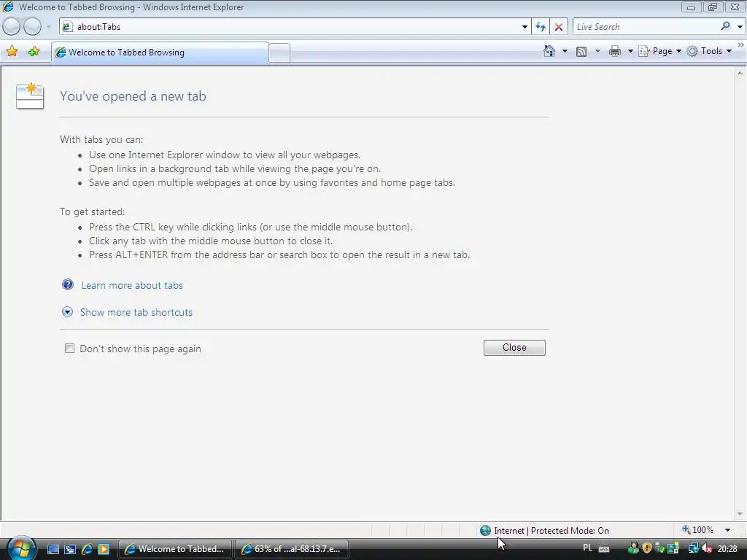This screenshot has width=747, height=560.
Task: Open the search provider options dropdown
Action: click(740, 27)
